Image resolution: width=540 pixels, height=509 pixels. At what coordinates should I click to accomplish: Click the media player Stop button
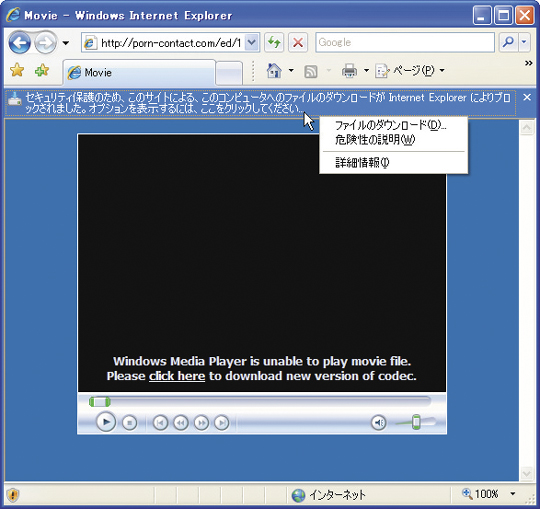(129, 423)
